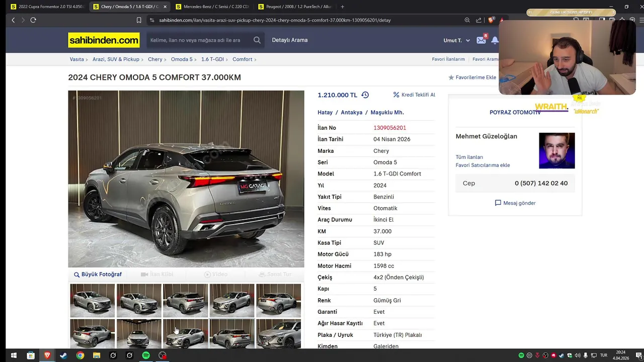
Task: Select the Video tab under the photo
Action: 216,275
